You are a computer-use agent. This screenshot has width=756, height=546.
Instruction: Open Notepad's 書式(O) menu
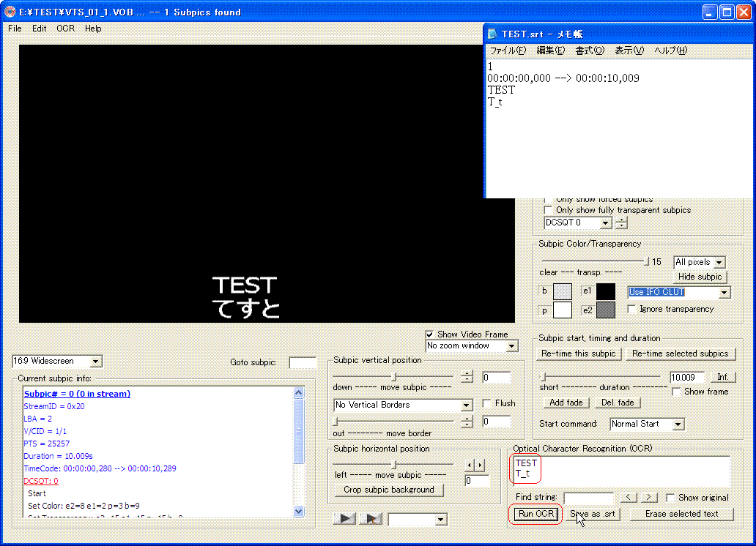click(590, 50)
